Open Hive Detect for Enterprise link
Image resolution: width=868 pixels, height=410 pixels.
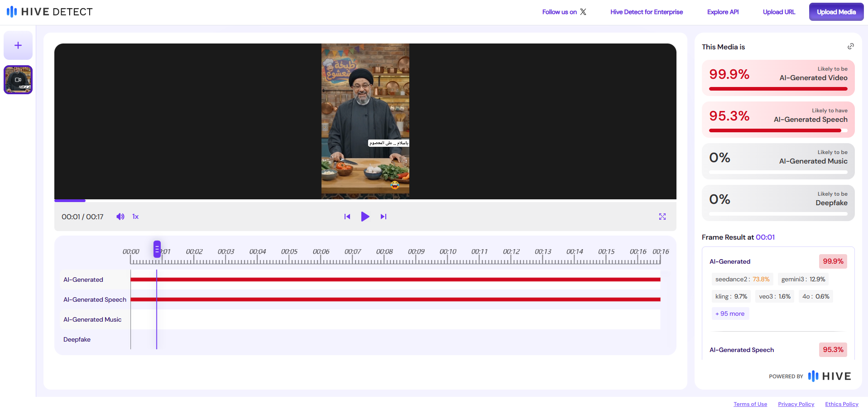click(x=647, y=12)
